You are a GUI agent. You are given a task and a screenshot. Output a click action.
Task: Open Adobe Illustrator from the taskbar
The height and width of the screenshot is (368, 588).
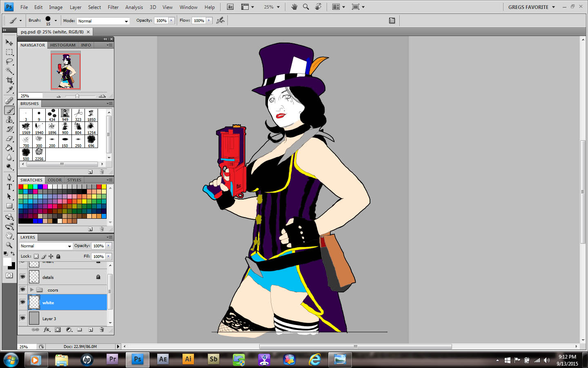[x=188, y=359]
